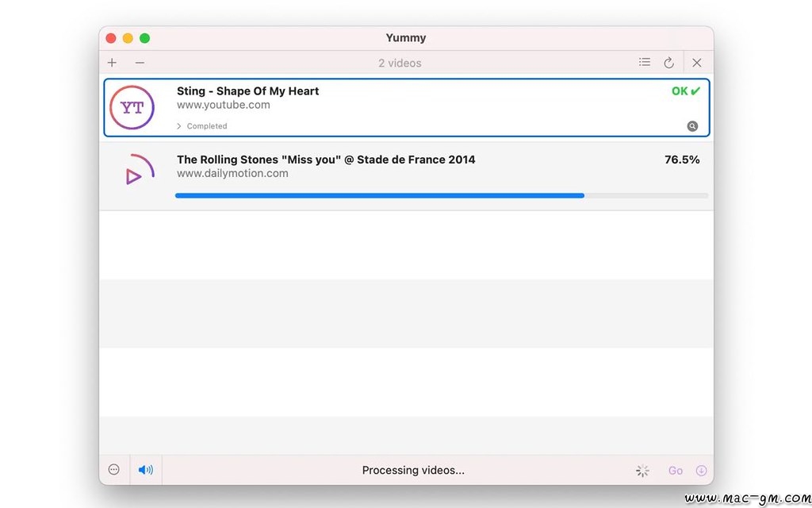This screenshot has height=508, width=812.
Task: Click the magnifier reveal icon in the Sting row
Action: tap(692, 126)
